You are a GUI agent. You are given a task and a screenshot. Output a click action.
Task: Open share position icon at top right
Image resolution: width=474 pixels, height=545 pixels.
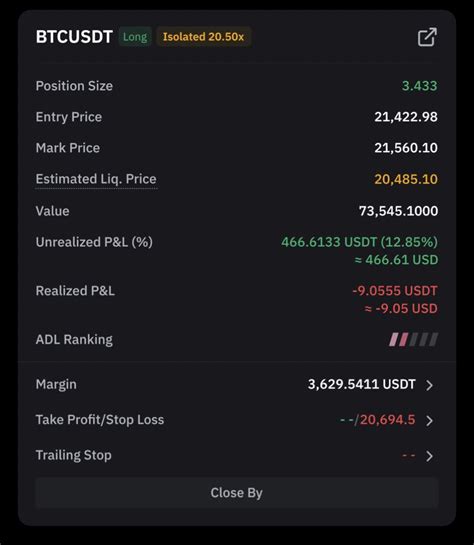pyautogui.click(x=427, y=37)
